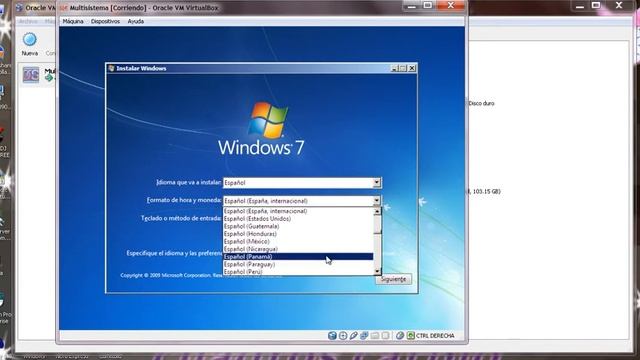Click the Nueva icon in VirtualBox Manager

[29, 40]
